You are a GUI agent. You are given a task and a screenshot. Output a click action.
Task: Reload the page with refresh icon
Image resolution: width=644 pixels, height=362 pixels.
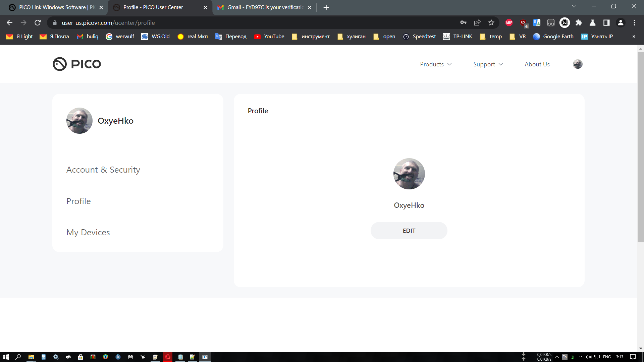[38, 23]
